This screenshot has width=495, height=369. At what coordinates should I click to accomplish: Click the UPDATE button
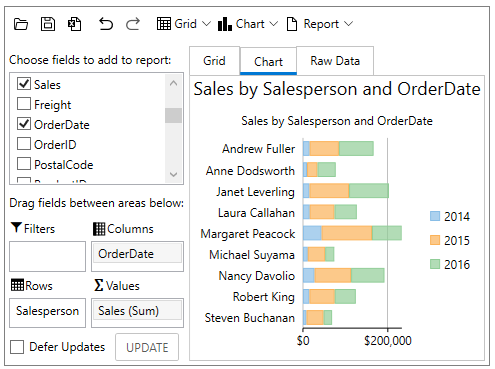click(x=147, y=347)
